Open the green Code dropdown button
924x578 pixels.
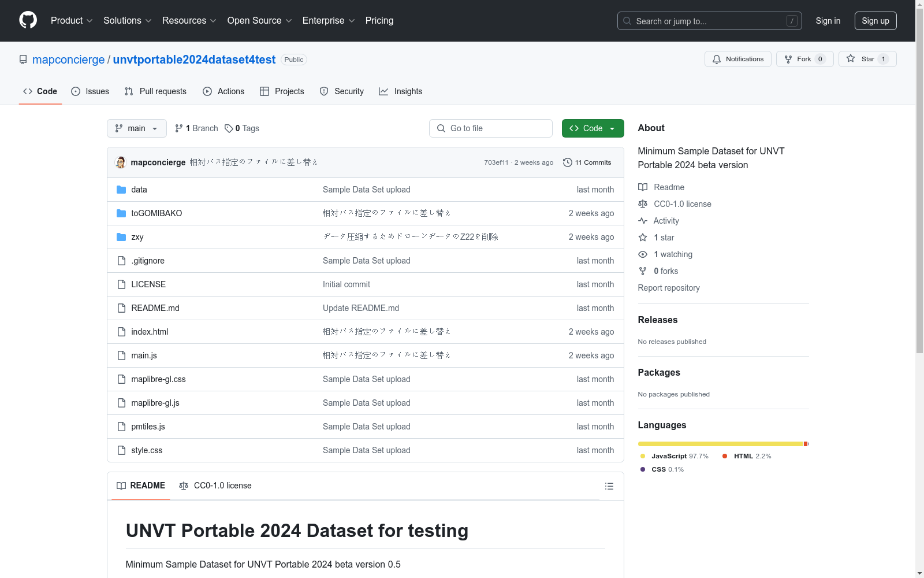[593, 128]
